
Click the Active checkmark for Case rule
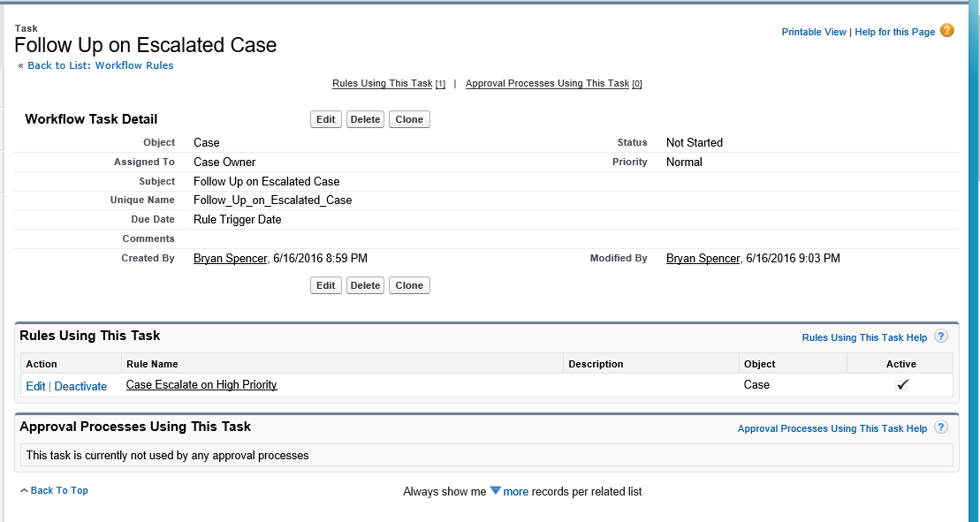[x=901, y=385]
